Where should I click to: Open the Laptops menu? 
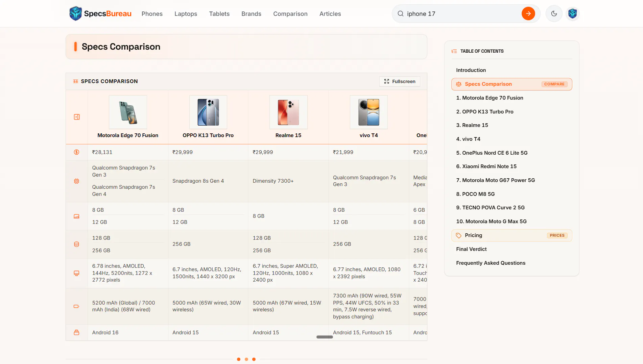click(186, 14)
